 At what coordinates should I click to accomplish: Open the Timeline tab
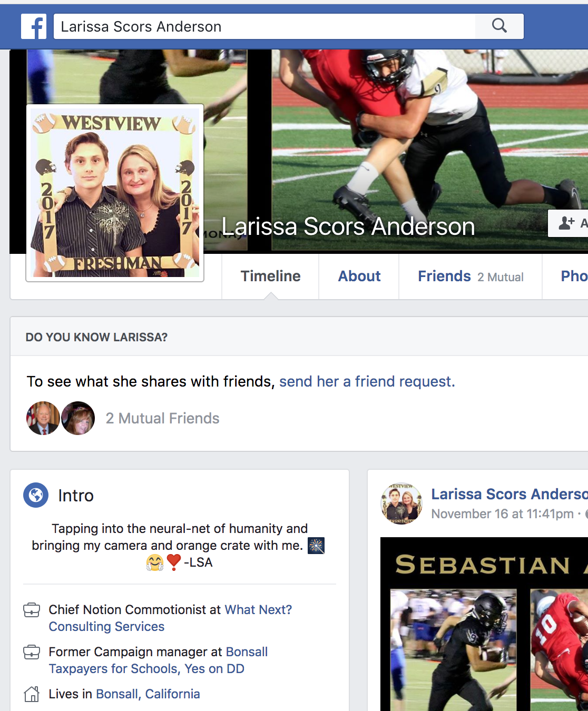point(270,276)
